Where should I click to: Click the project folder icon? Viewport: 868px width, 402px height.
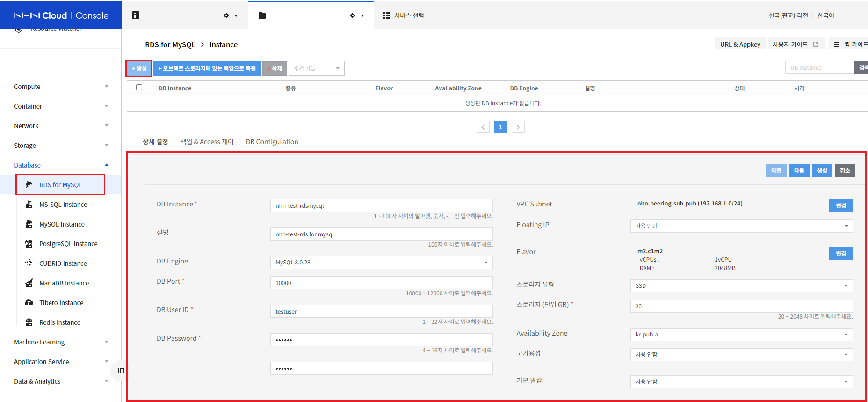[262, 15]
